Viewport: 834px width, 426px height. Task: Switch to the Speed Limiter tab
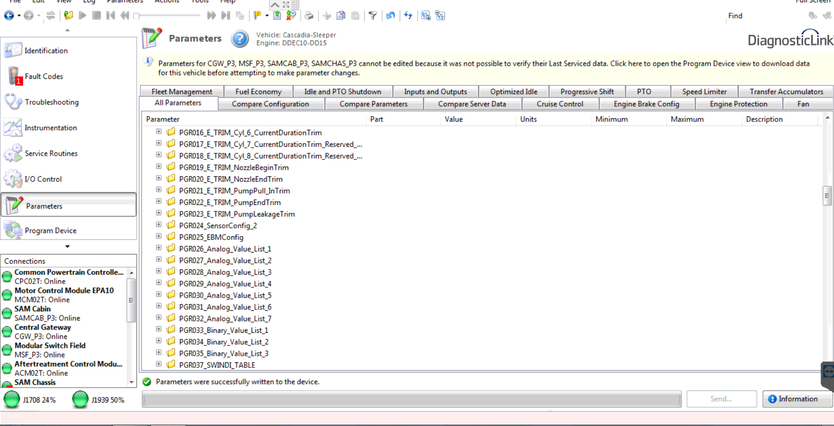click(704, 91)
